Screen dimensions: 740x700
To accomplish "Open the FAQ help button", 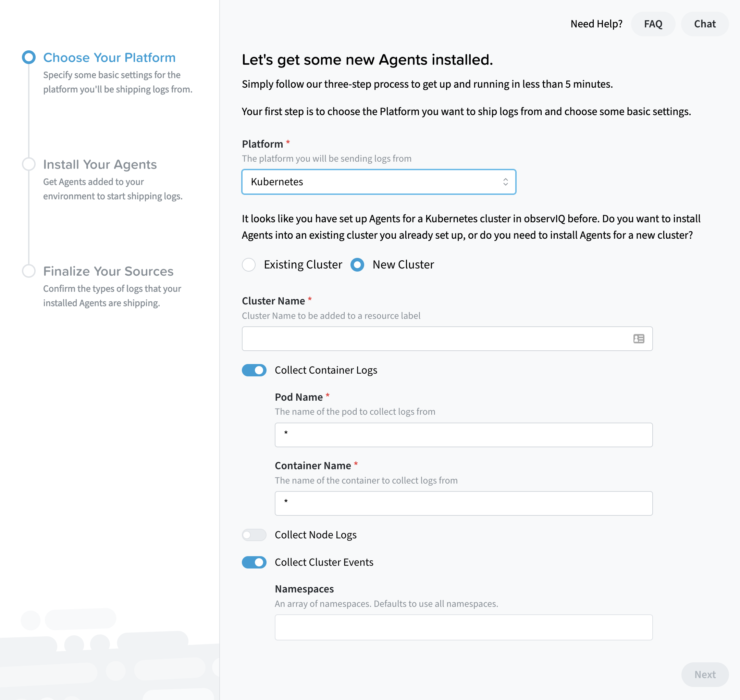I will (653, 24).
